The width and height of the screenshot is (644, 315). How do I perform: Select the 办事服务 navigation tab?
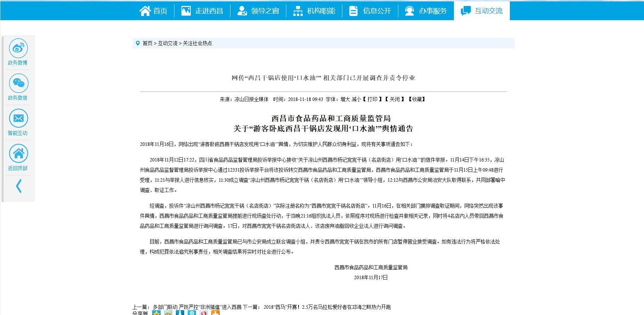426,11
